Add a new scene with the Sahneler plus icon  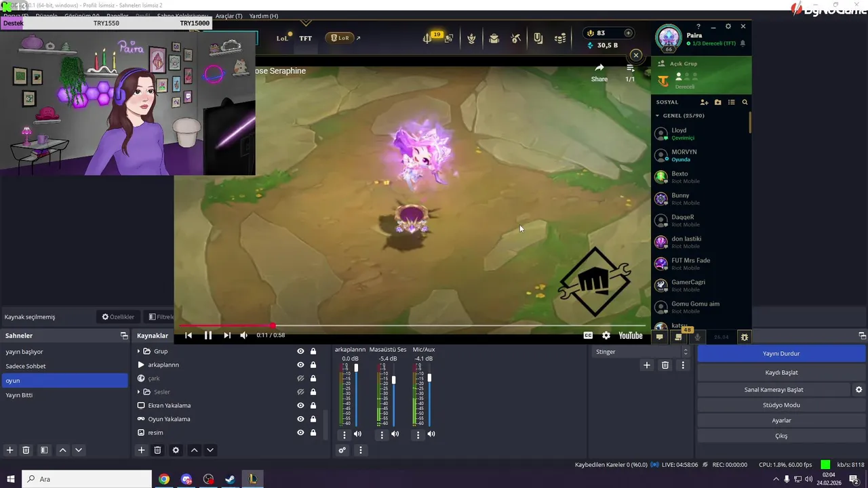click(x=9, y=450)
